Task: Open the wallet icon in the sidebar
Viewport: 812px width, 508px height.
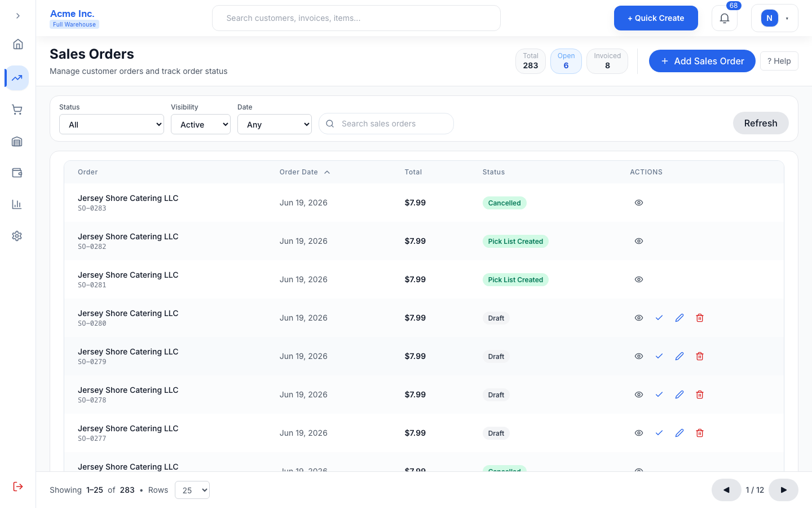Action: pos(17,173)
